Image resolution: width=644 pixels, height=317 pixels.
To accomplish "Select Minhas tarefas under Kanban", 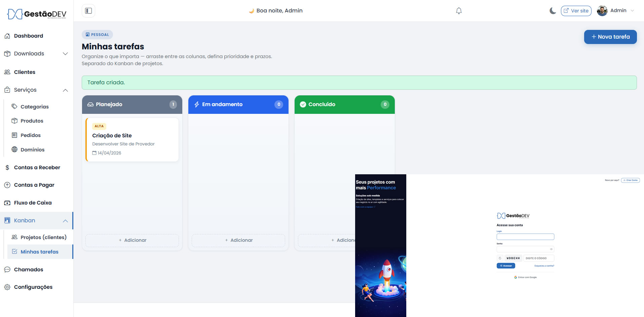I will pyautogui.click(x=39, y=252).
